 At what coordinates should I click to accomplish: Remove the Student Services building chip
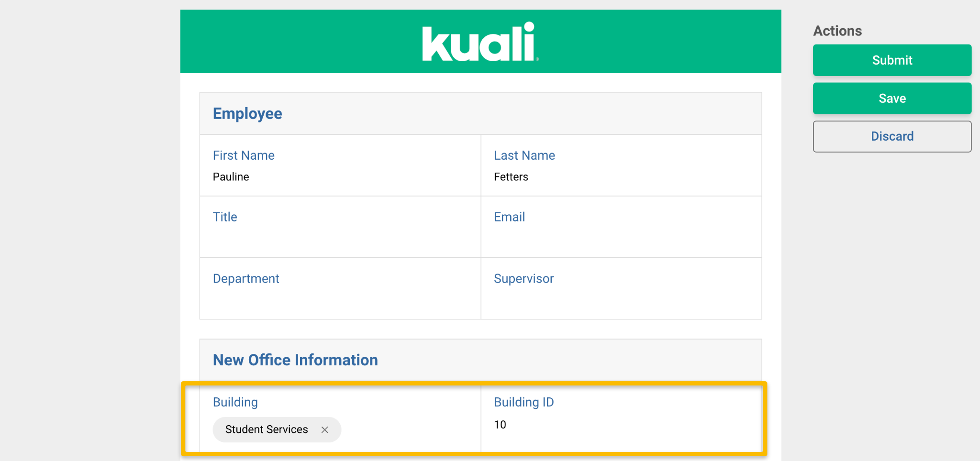click(325, 430)
